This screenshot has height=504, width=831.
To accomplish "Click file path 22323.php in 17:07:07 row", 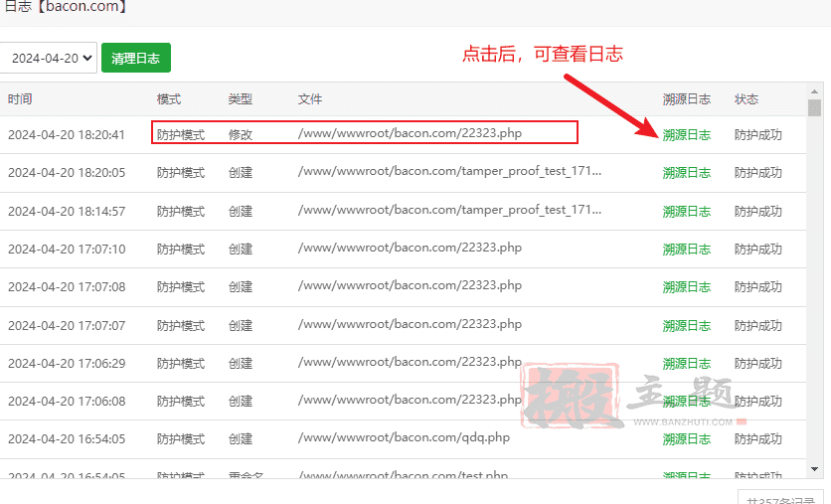I will point(410,324).
